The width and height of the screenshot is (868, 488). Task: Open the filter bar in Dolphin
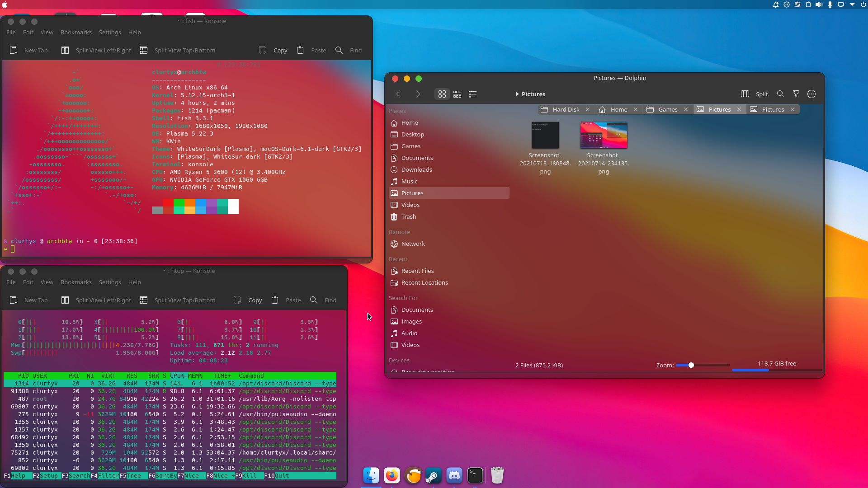click(x=796, y=94)
